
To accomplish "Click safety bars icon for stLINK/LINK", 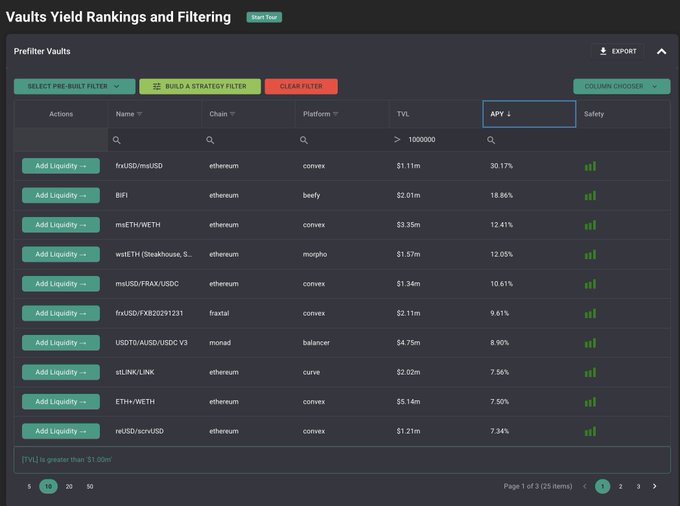I will 590,372.
